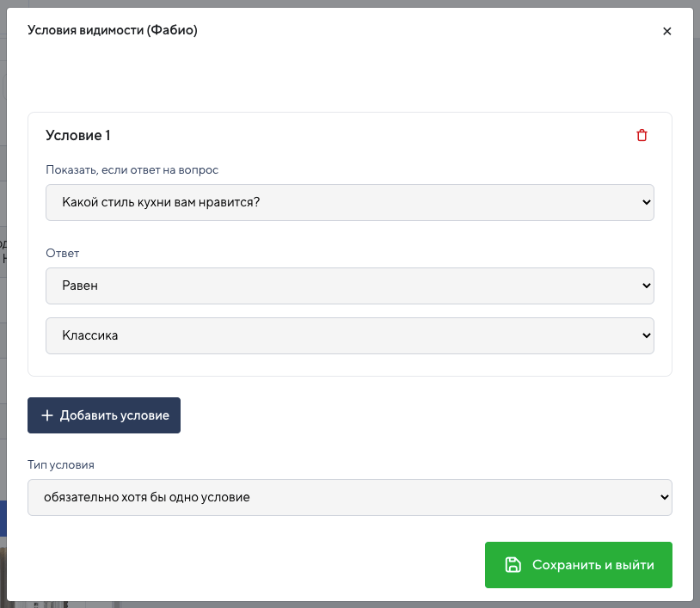700x608 pixels.
Task: Click the plus icon on Добавить условие
Action: click(47, 415)
